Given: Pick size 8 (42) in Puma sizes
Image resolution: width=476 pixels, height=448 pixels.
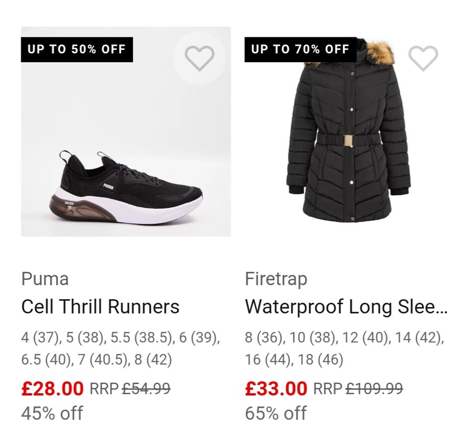Looking at the screenshot, I should coord(153,359).
